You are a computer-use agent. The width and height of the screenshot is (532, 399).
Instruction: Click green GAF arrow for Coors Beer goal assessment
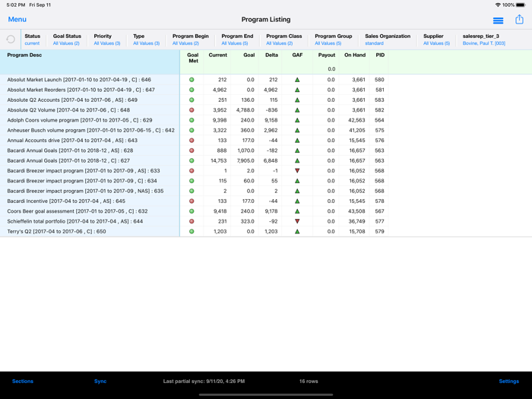coord(297,211)
